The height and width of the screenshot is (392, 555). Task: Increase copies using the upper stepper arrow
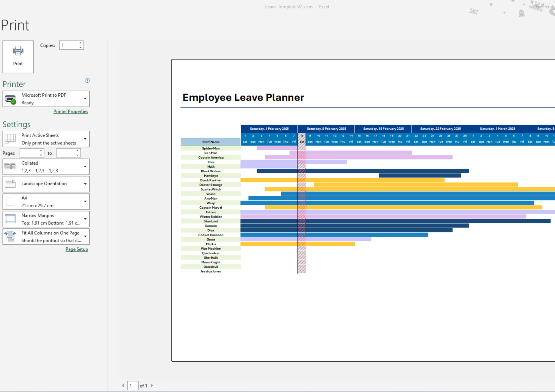tap(80, 43)
